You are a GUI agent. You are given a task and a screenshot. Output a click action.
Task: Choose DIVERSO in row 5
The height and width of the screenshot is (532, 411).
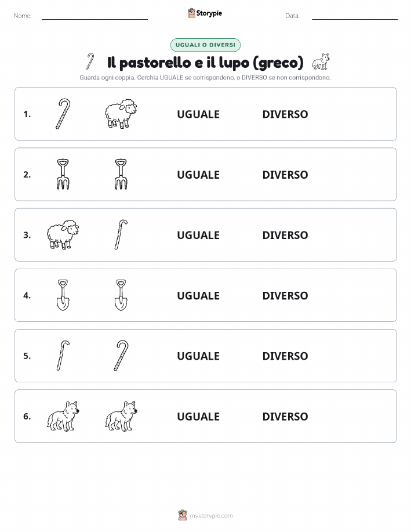point(285,356)
